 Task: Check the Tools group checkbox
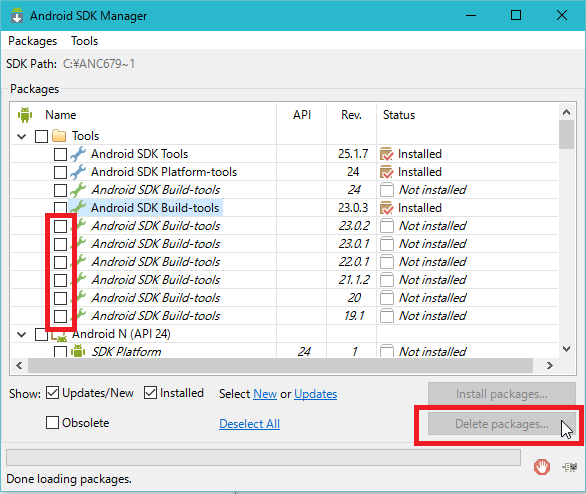[x=41, y=136]
